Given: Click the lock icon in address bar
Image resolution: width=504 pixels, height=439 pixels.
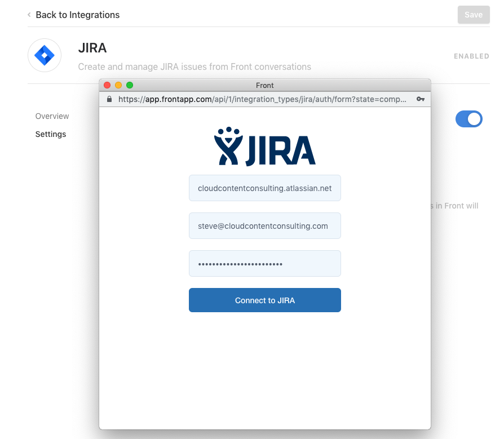Looking at the screenshot, I should (109, 99).
